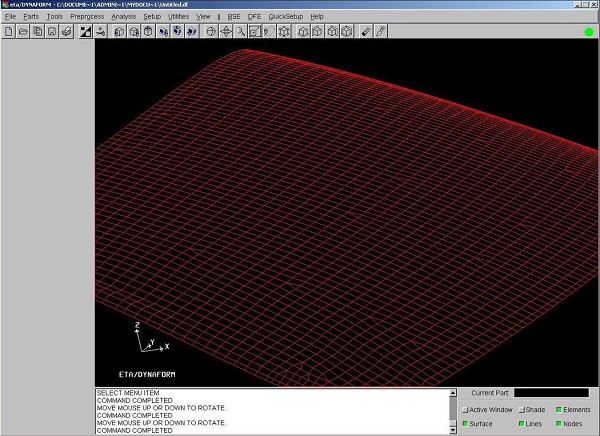Open the Preprocess menu

coord(86,17)
